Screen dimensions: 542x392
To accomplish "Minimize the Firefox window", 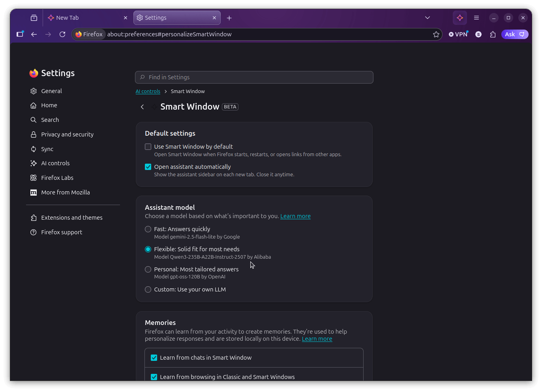I will click(494, 18).
